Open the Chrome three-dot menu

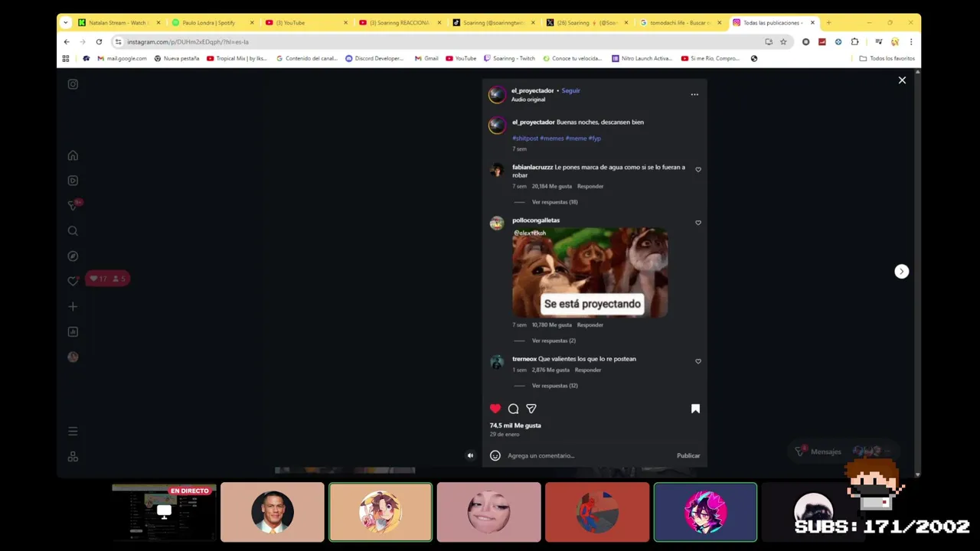pyautogui.click(x=911, y=42)
